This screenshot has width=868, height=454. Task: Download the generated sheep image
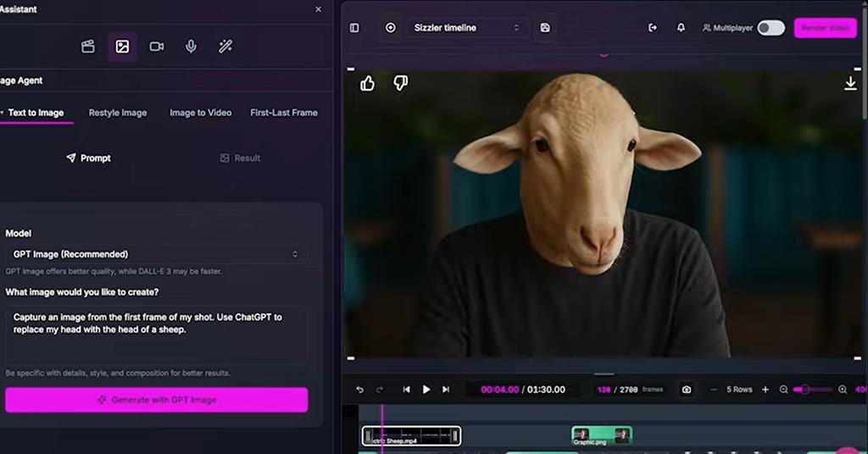point(850,84)
